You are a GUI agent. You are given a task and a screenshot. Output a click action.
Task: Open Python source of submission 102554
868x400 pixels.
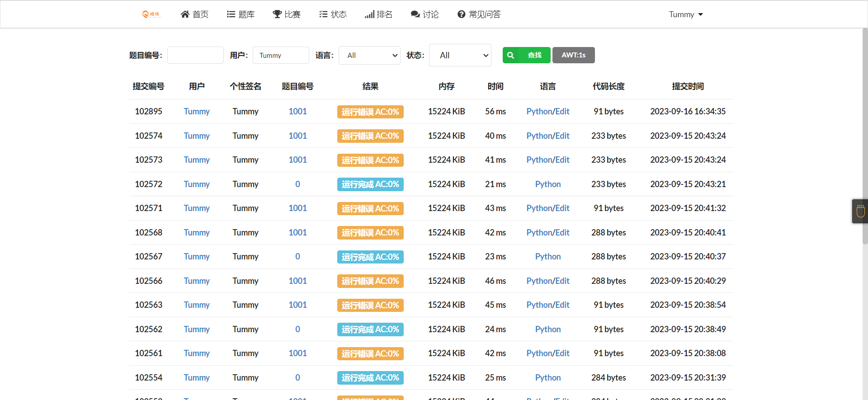click(548, 377)
